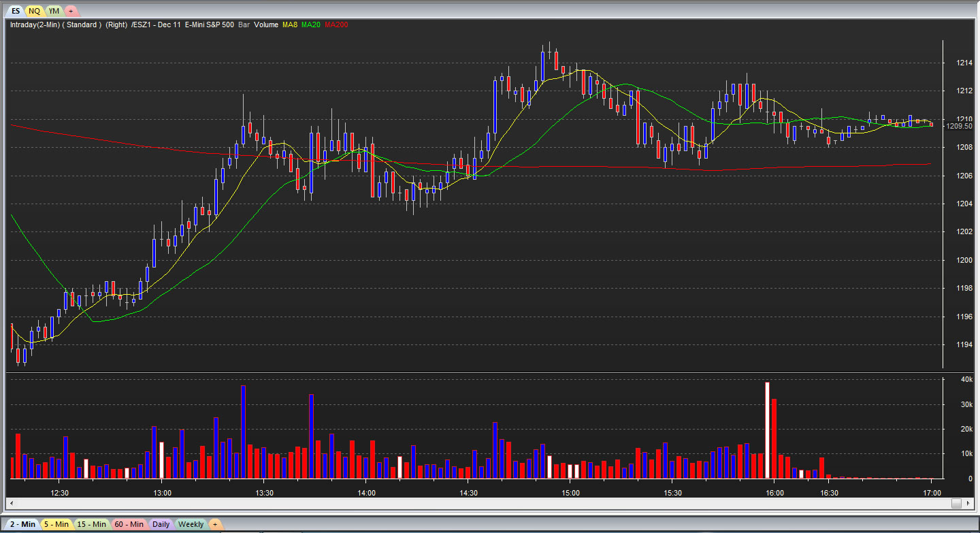The image size is (980, 533).
Task: Click the 13:00 time axis label
Action: (162, 493)
